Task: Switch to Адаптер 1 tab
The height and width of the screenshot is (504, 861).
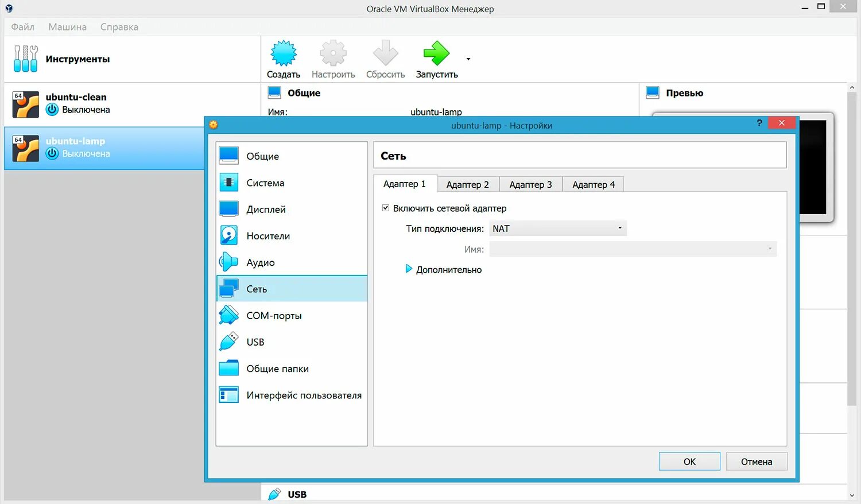Action: pos(405,184)
